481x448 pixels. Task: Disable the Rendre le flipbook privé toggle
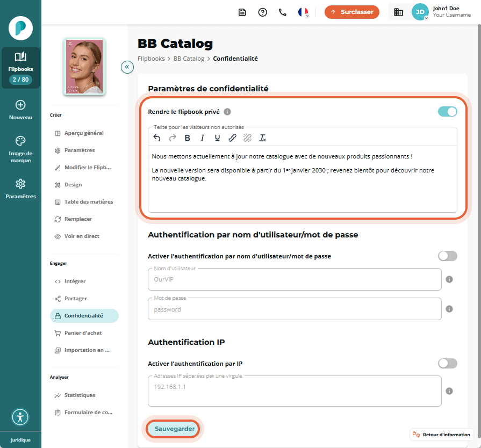tap(447, 112)
